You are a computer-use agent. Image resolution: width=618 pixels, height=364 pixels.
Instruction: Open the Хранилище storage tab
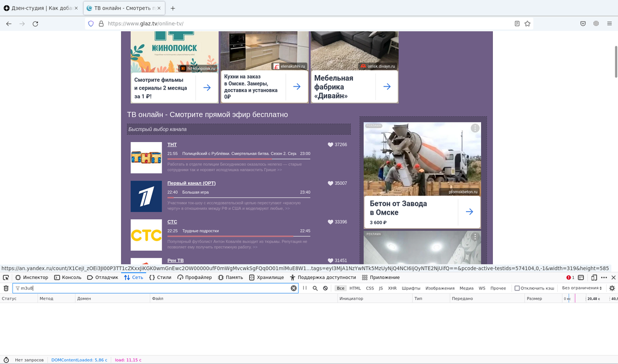point(266,278)
